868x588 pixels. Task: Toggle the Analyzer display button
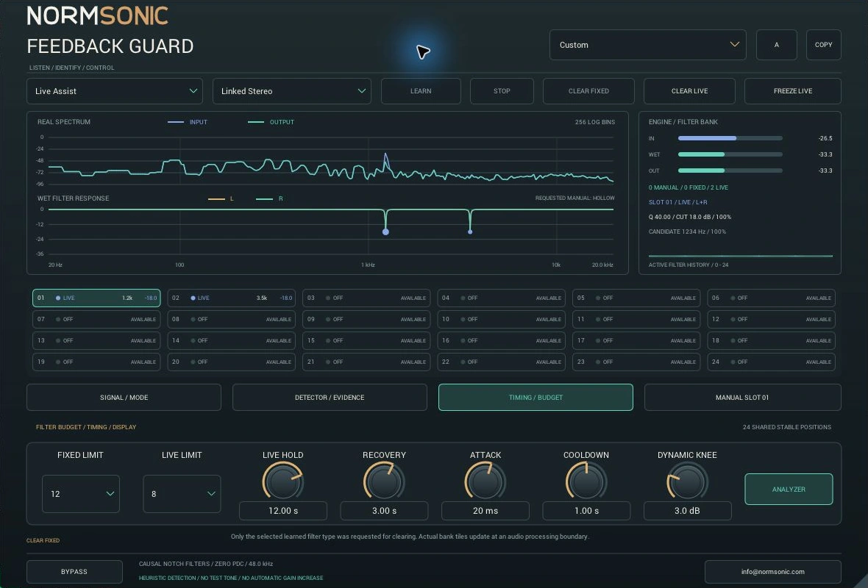[x=789, y=489]
